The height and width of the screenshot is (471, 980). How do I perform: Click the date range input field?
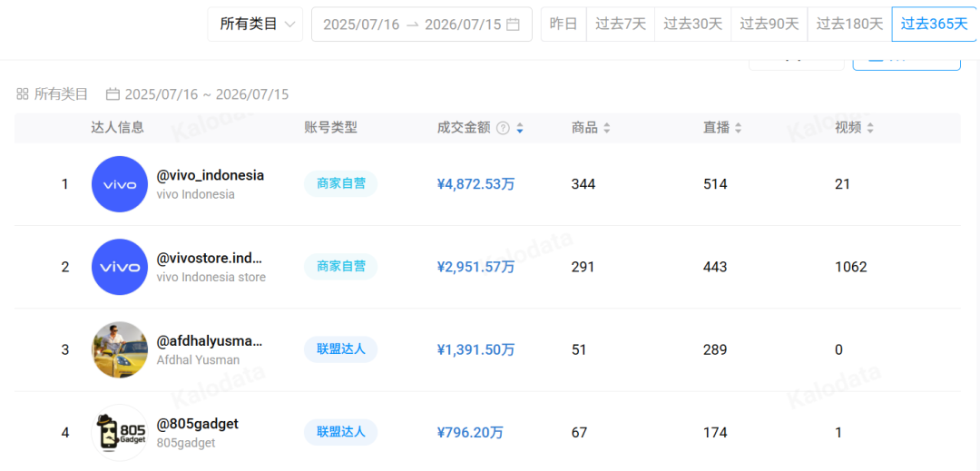[x=422, y=25]
